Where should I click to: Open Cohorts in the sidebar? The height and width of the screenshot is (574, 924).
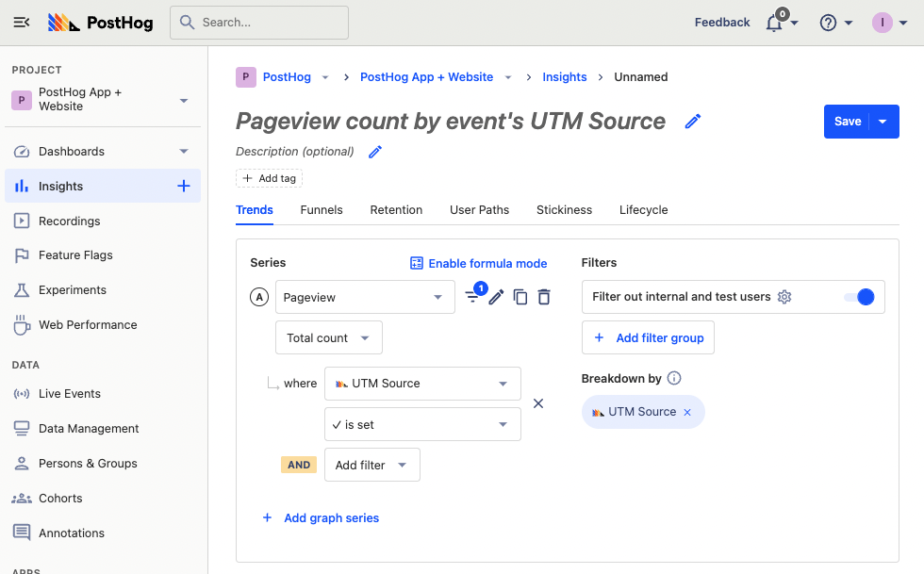(61, 498)
